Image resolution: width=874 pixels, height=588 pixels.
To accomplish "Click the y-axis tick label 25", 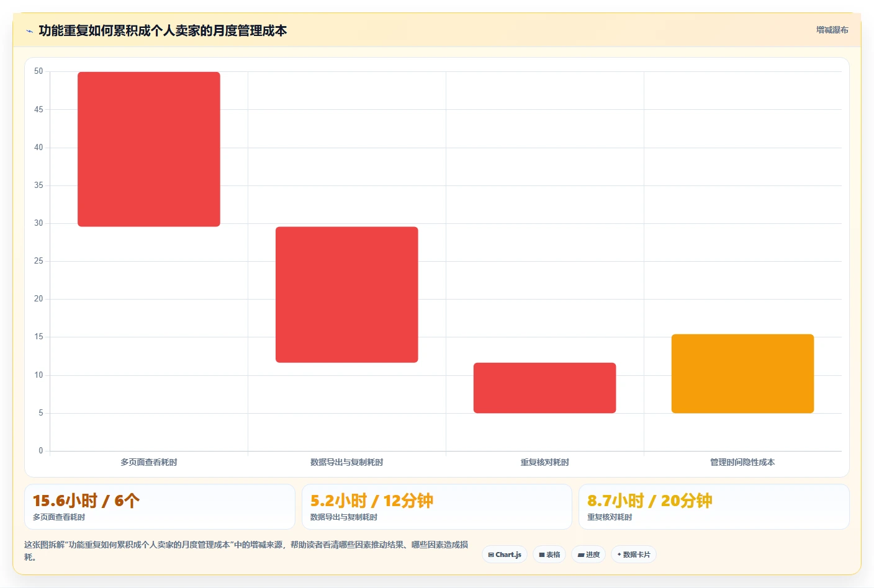I will (x=38, y=261).
